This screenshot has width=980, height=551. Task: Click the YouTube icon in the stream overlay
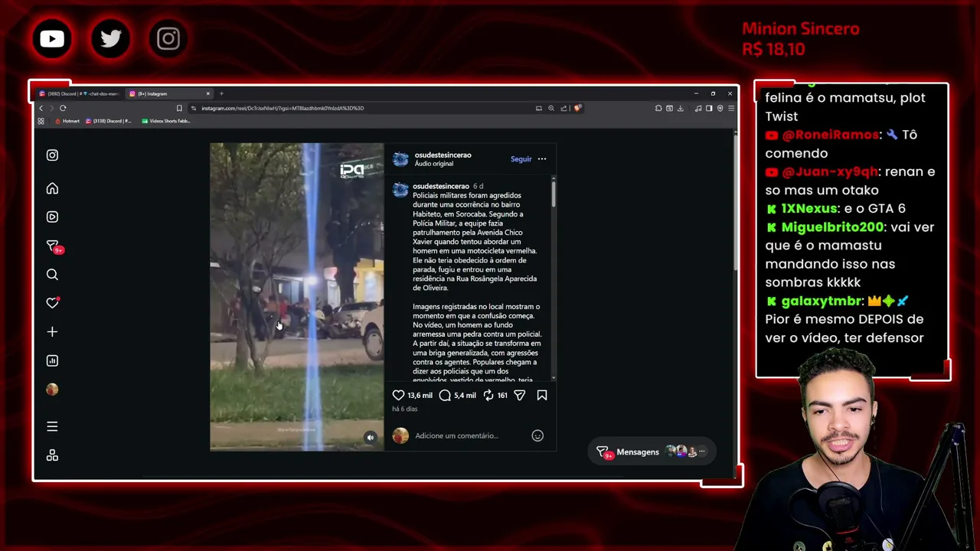click(52, 38)
